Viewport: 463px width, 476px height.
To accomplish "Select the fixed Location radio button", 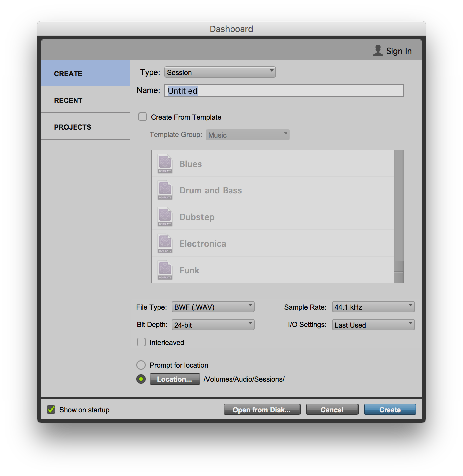I will point(141,379).
